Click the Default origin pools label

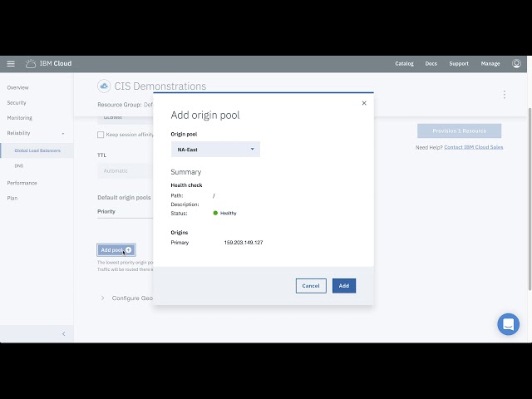click(x=124, y=198)
